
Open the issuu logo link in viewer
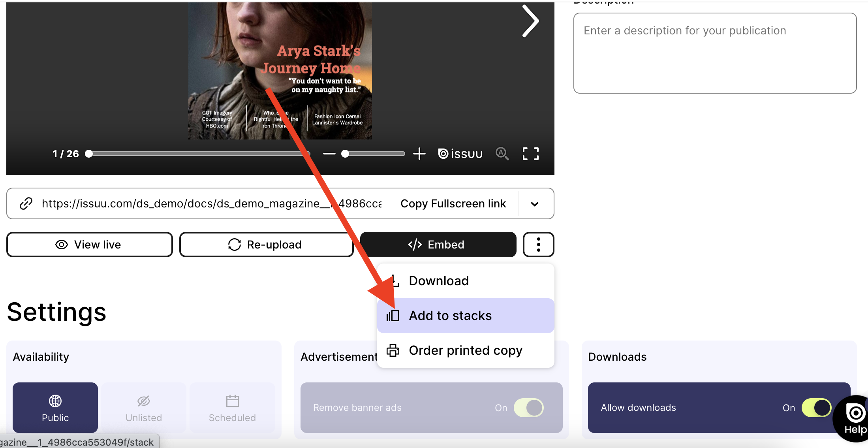click(x=460, y=154)
